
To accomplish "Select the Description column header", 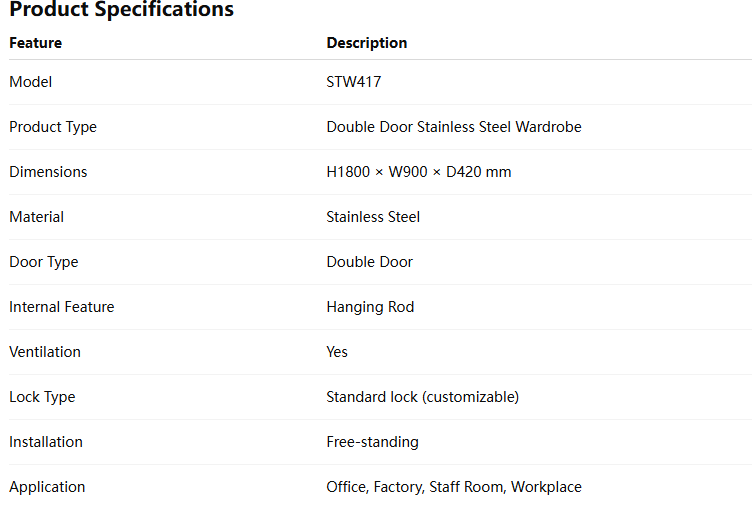I will (367, 43).
